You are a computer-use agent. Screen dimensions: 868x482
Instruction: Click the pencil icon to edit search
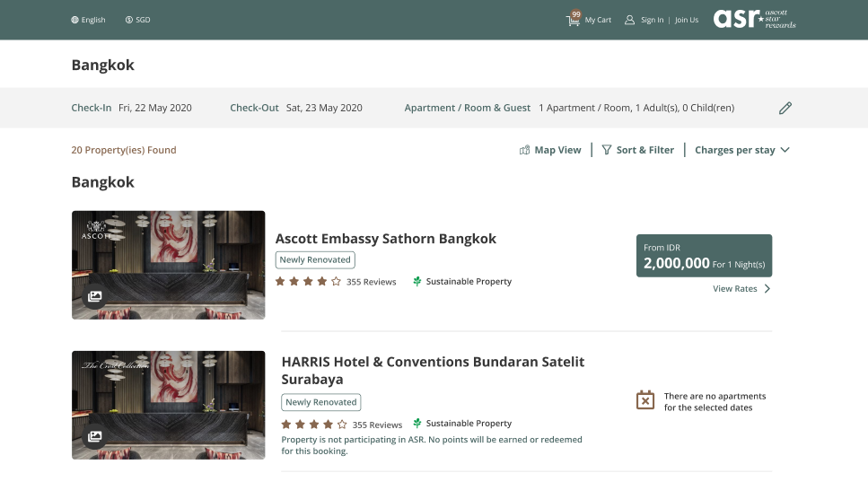[x=785, y=108]
